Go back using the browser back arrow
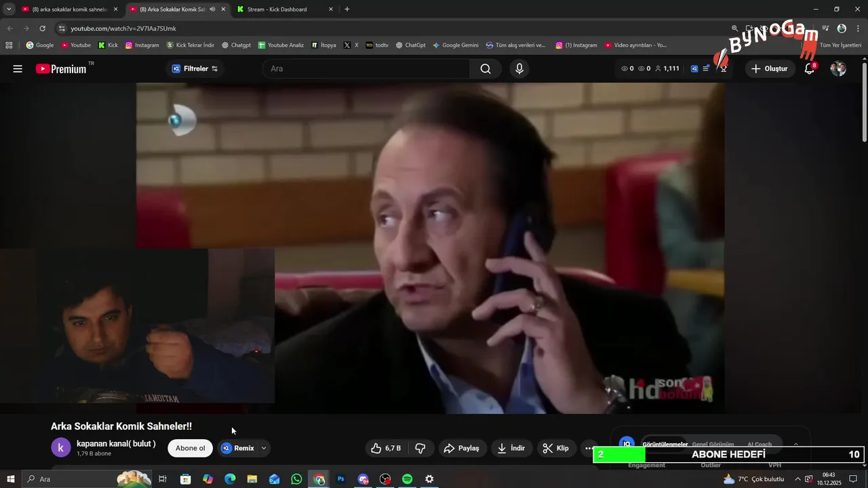 [9, 28]
